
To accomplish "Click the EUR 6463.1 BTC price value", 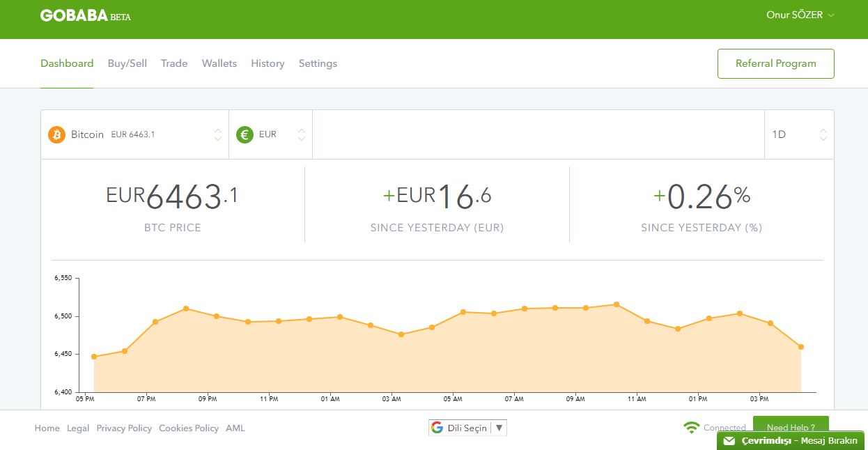I will coord(172,196).
